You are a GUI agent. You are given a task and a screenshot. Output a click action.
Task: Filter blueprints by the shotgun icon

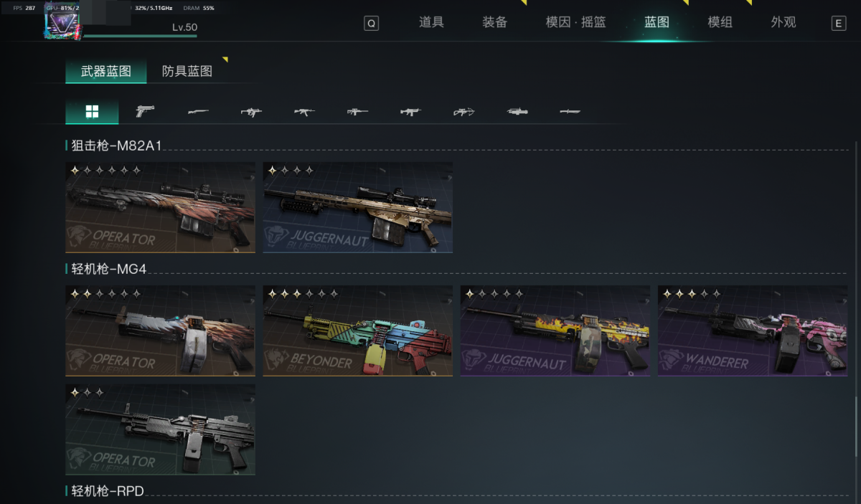198,111
